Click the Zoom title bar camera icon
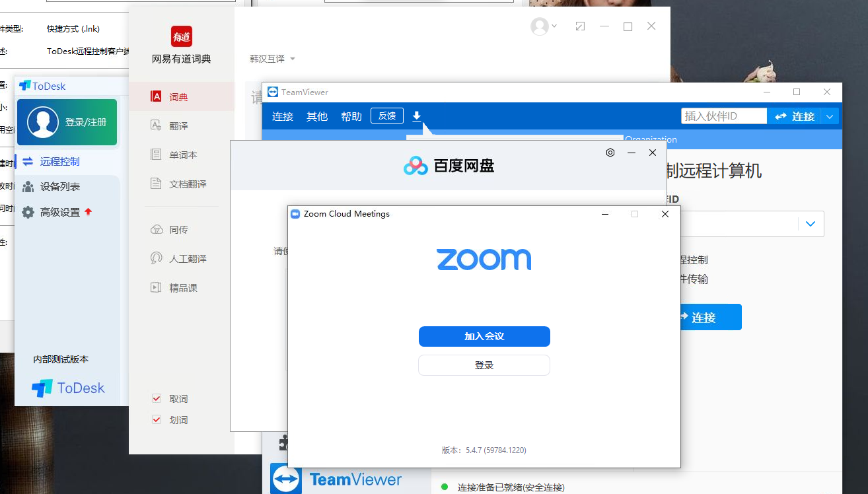This screenshot has width=868, height=494. [295, 214]
